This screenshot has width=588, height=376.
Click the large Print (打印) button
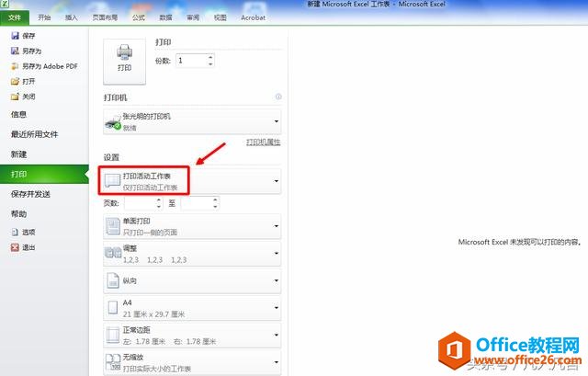click(125, 62)
